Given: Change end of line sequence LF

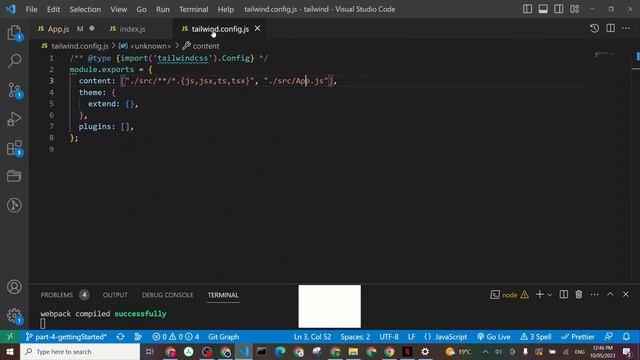Looking at the screenshot, I should 411,337.
